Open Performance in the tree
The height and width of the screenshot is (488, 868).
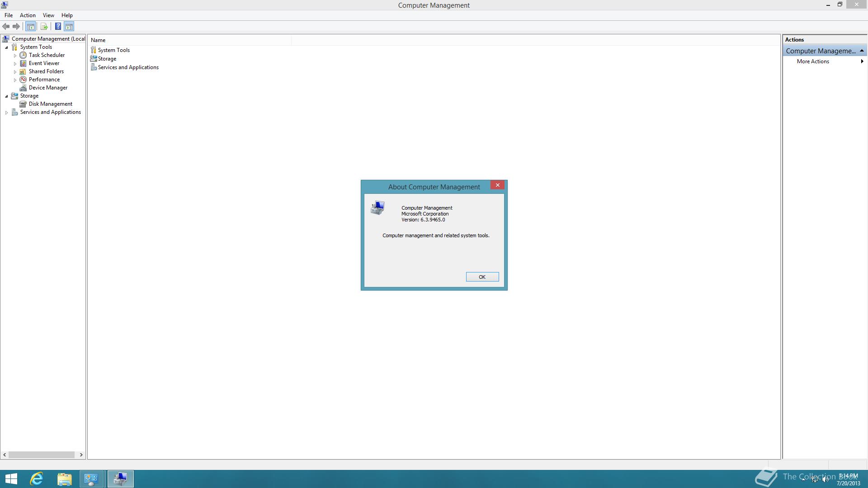click(x=44, y=80)
